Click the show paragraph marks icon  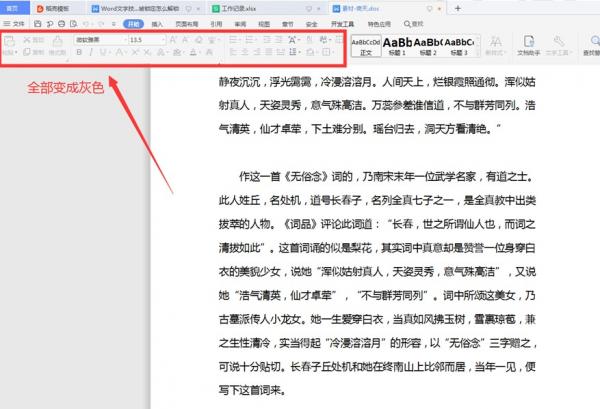click(x=324, y=39)
